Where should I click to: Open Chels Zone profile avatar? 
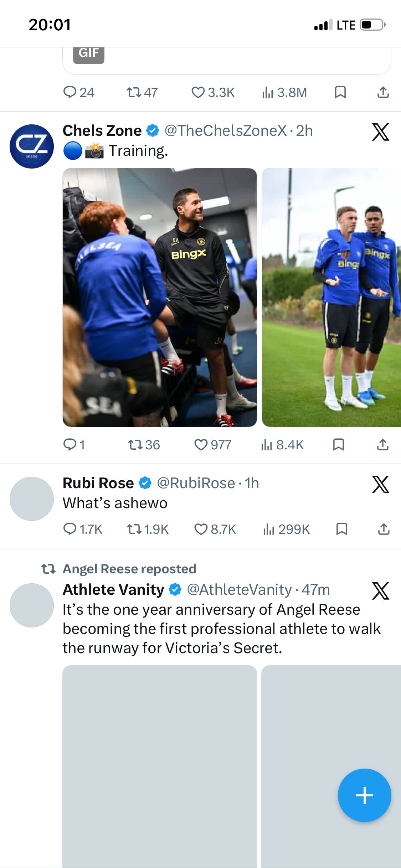pos(32,146)
